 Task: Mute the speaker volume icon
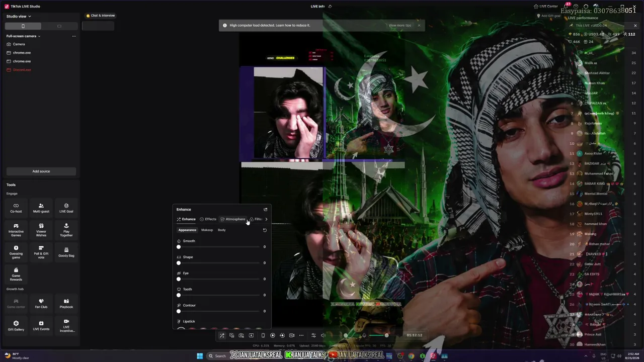tap(324, 335)
